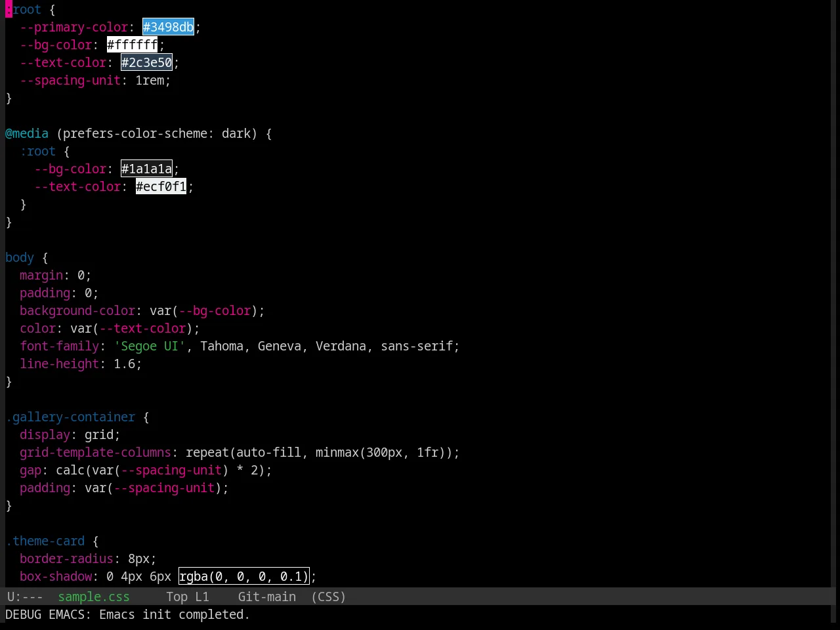Viewport: 840px width, 630px height.
Task: Click Git-main indicator in mode line
Action: (266, 597)
